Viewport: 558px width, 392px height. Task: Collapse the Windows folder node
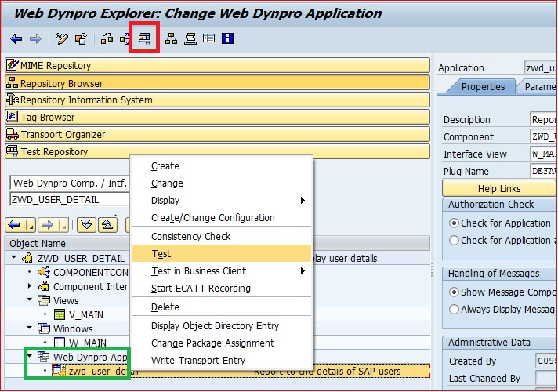[x=30, y=328]
